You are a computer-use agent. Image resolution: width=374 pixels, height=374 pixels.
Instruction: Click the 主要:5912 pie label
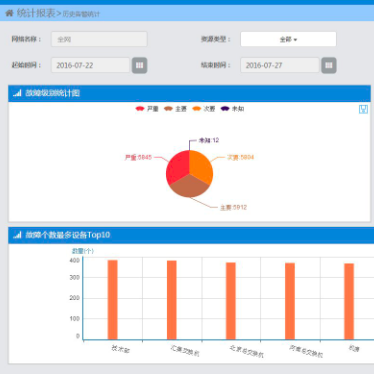pos(233,207)
